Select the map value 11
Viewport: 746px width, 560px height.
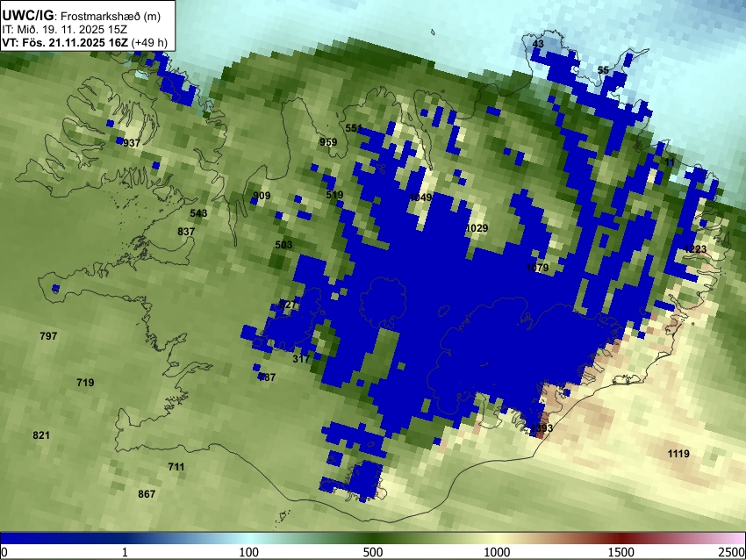[670, 162]
